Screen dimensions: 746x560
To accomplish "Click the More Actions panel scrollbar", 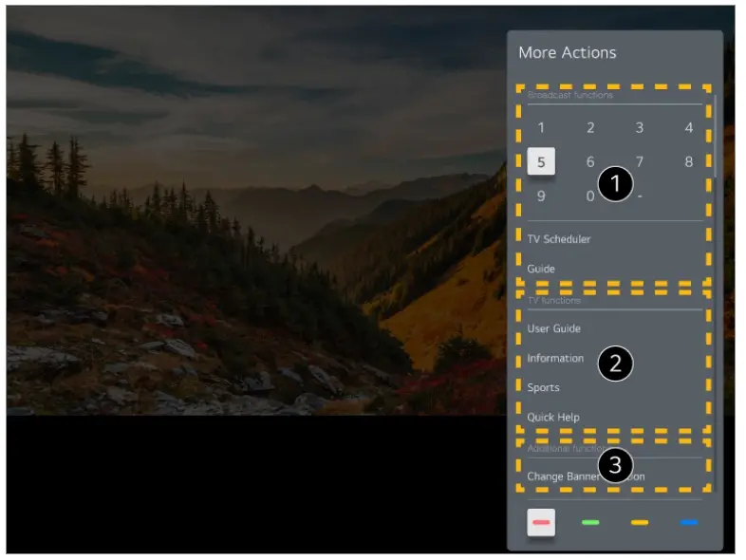I will (x=715, y=136).
